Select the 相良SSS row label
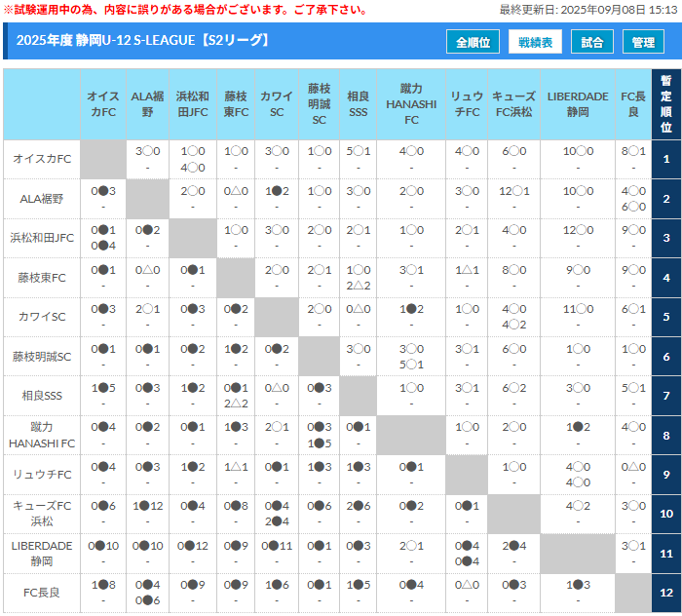Image resolution: width=682 pixels, height=616 pixels. tap(42, 396)
